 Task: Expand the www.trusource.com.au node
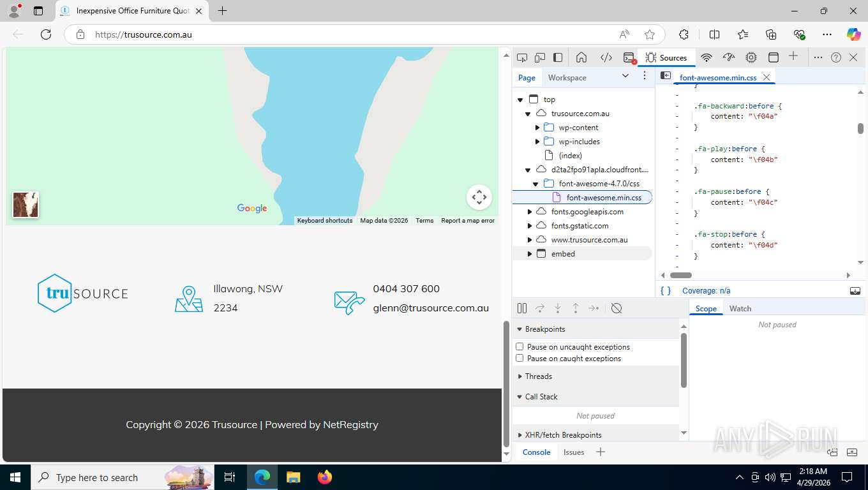(530, 240)
